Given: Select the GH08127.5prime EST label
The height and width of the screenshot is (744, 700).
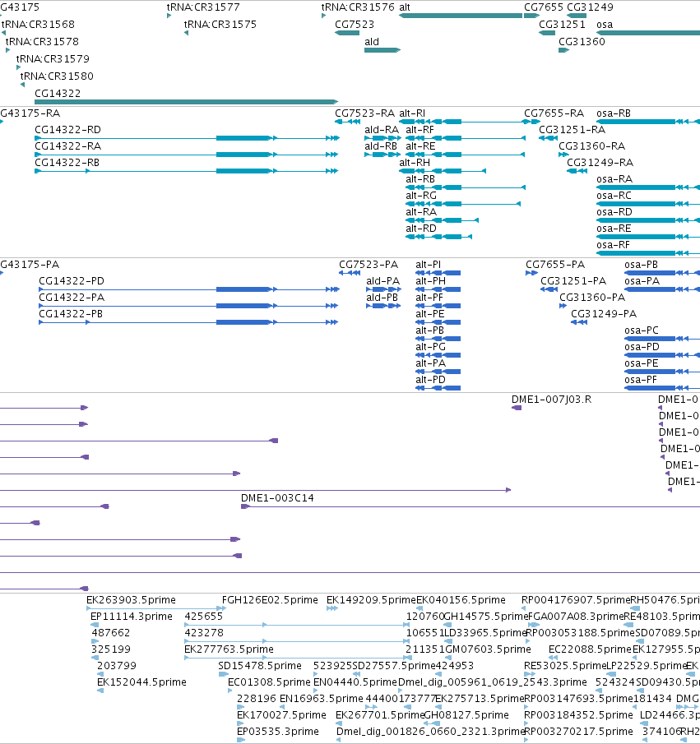Looking at the screenshot, I should (x=466, y=715).
